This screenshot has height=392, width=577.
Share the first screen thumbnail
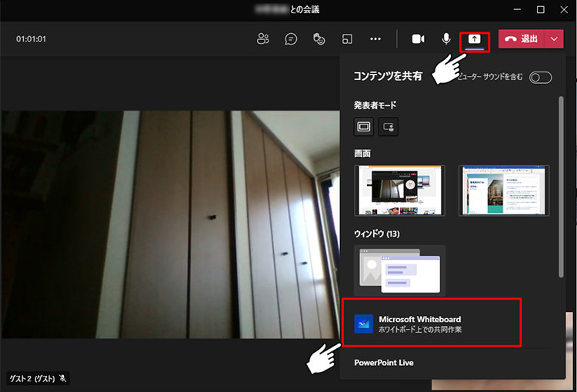tap(399, 191)
